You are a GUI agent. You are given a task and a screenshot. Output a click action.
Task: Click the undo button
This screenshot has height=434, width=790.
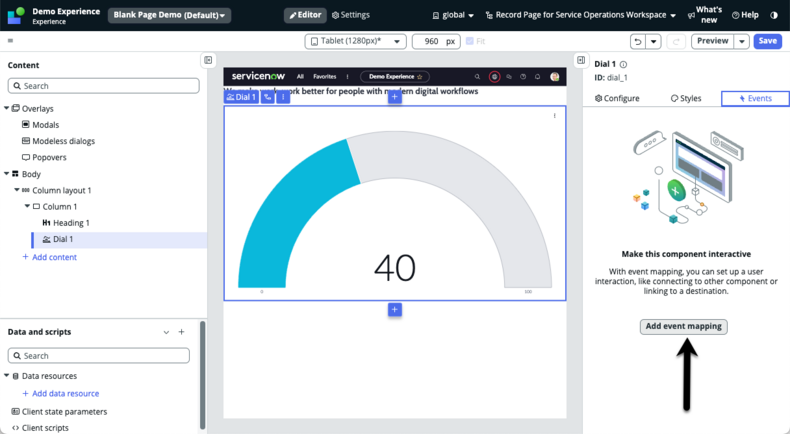point(638,41)
